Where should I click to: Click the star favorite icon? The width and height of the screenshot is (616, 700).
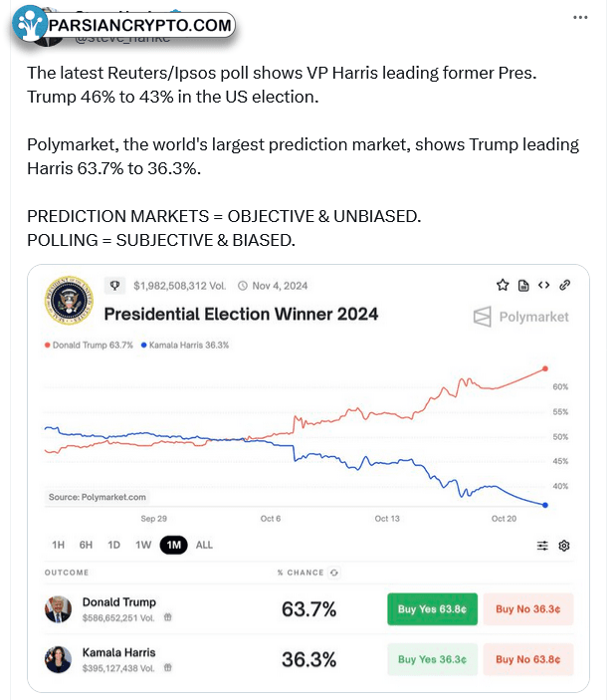tap(503, 285)
